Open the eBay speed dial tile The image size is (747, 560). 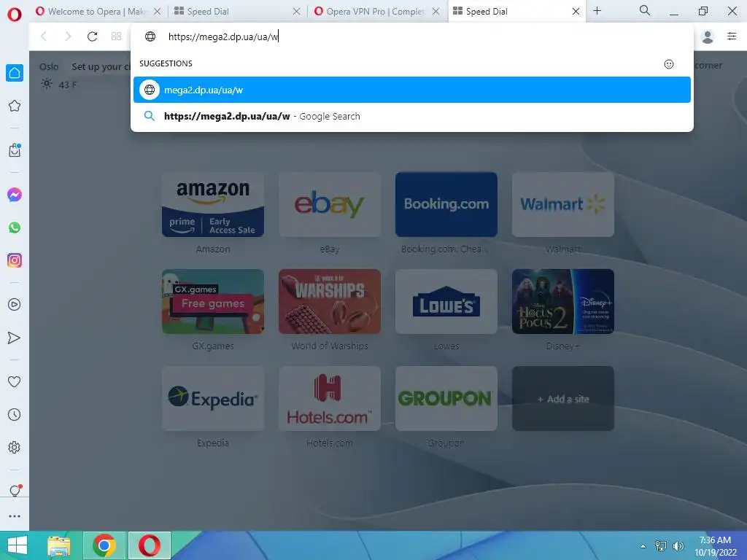point(330,204)
